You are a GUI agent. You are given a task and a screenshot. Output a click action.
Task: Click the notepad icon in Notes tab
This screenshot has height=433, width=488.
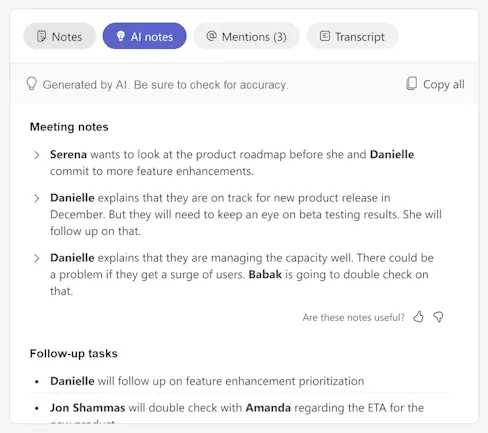(x=41, y=36)
